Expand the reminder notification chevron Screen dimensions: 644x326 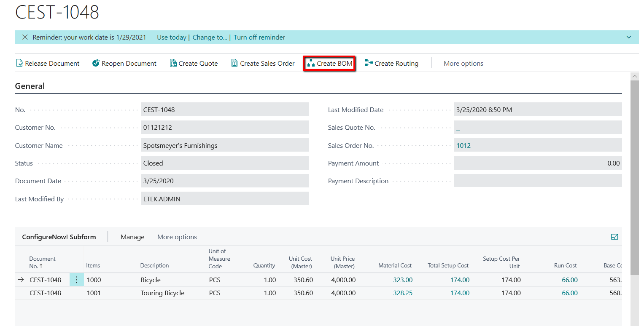click(629, 37)
